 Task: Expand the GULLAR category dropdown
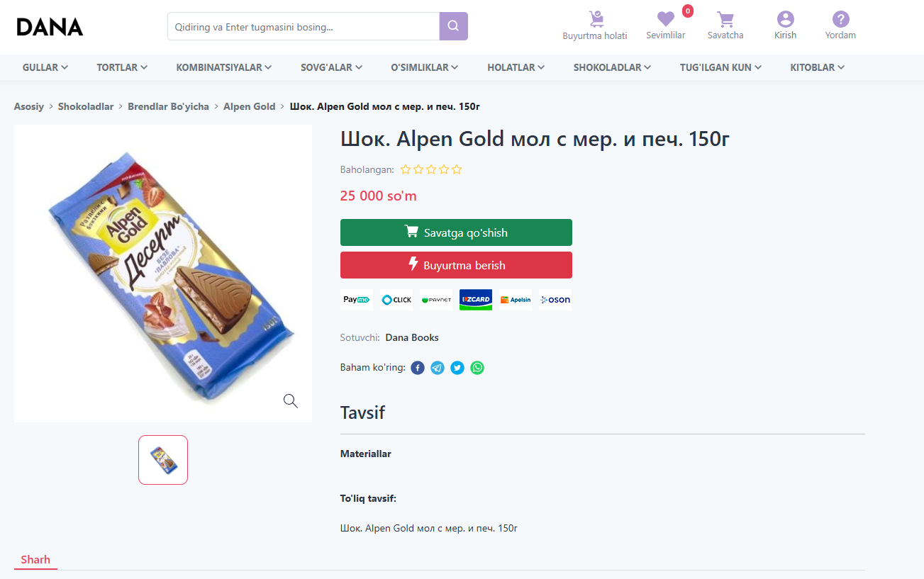45,67
